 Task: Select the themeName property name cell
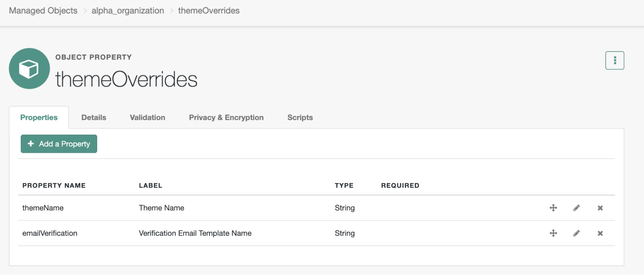(x=43, y=208)
